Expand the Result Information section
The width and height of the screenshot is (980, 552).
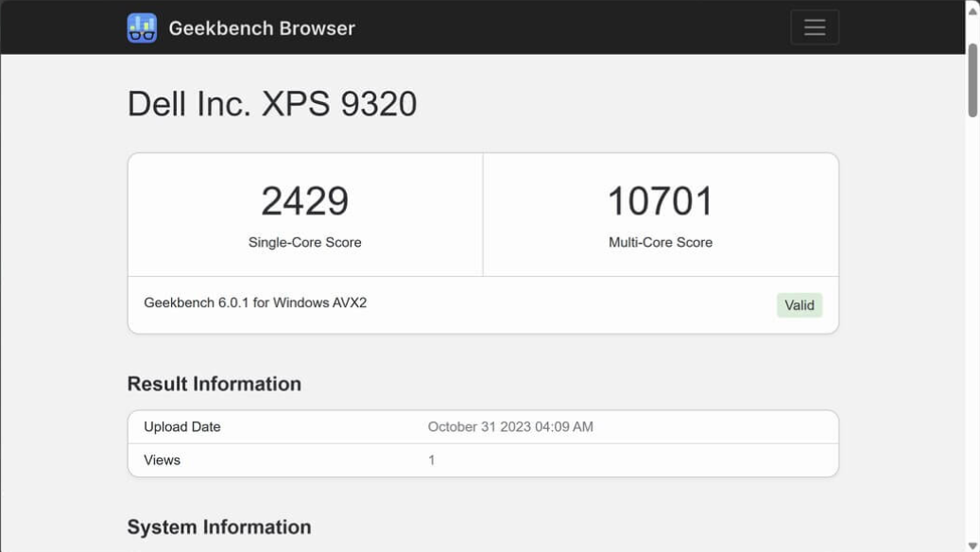click(x=214, y=384)
